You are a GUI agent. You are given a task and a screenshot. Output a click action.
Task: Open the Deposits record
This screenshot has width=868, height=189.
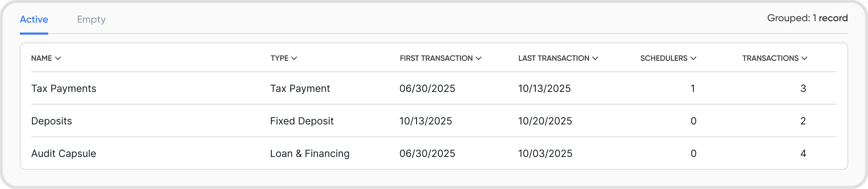coord(51,121)
